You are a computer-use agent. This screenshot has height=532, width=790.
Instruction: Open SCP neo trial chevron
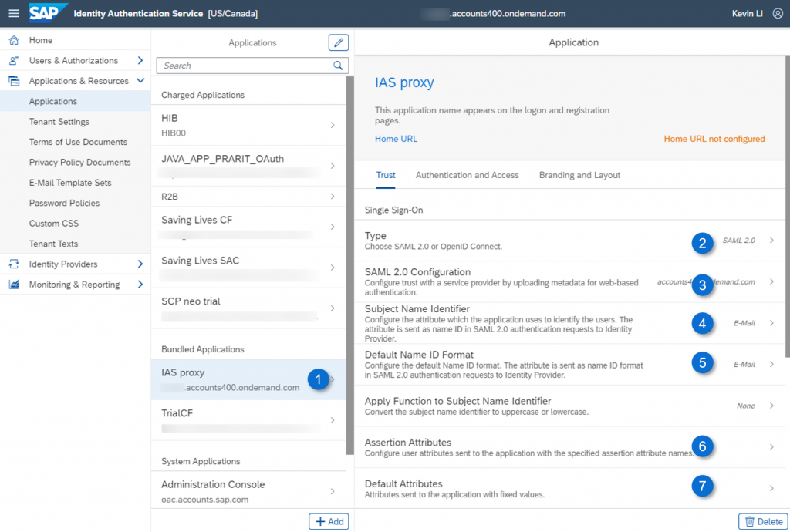(x=333, y=308)
